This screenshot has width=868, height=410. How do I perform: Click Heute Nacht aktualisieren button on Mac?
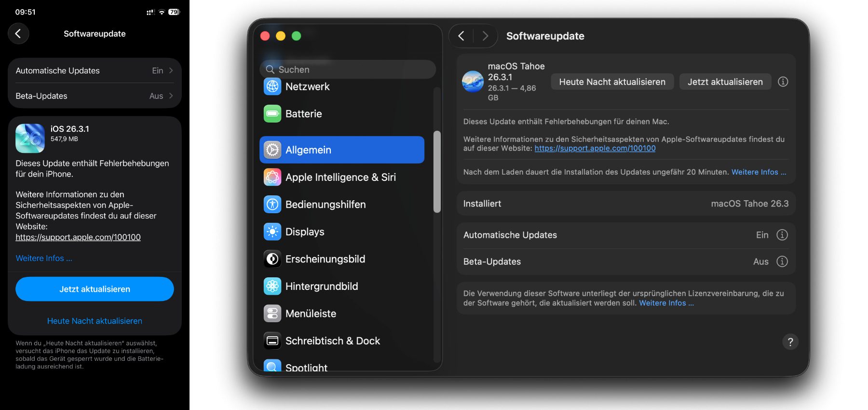(612, 82)
